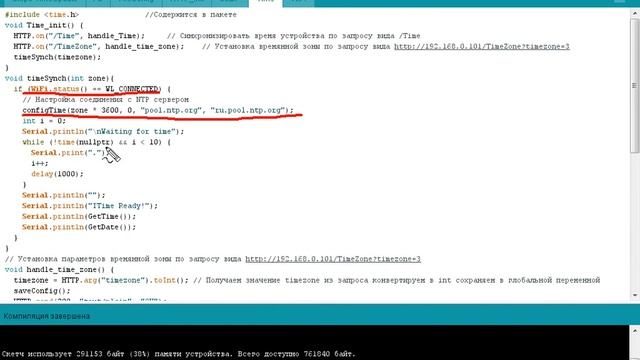Open the TimeZone URL in the HTTP.on comment
This screenshot has height=360, width=640.
click(482, 47)
